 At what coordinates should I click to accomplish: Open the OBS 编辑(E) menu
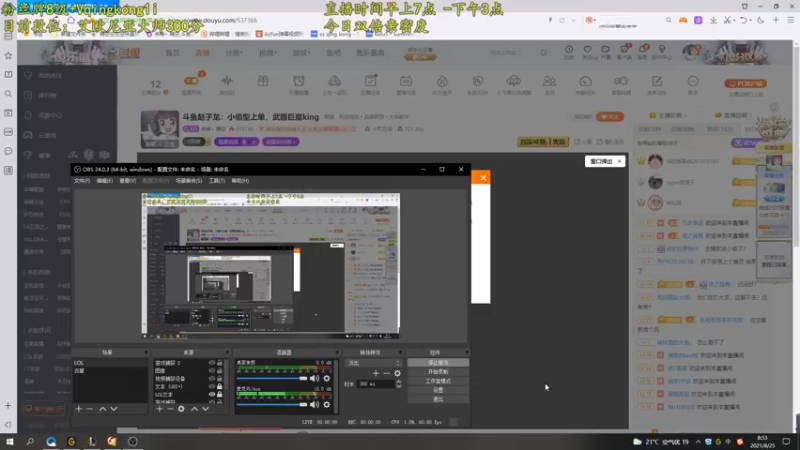pos(104,181)
